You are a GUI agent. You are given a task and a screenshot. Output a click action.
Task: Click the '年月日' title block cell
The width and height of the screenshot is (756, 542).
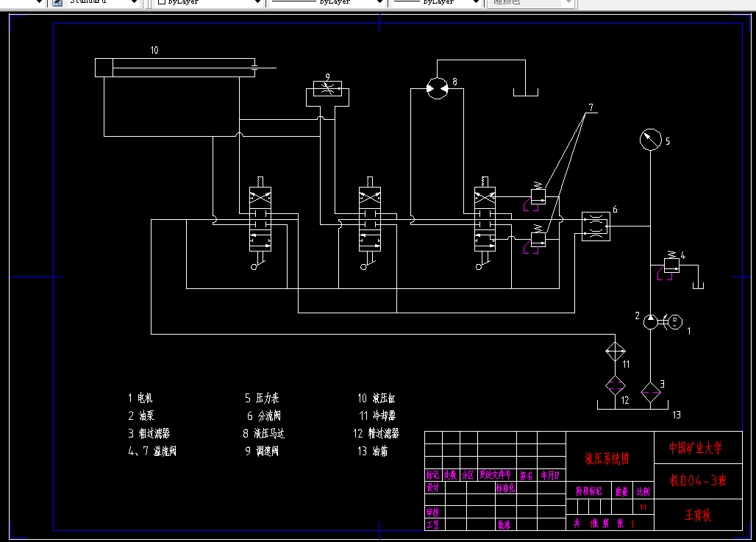click(x=550, y=476)
